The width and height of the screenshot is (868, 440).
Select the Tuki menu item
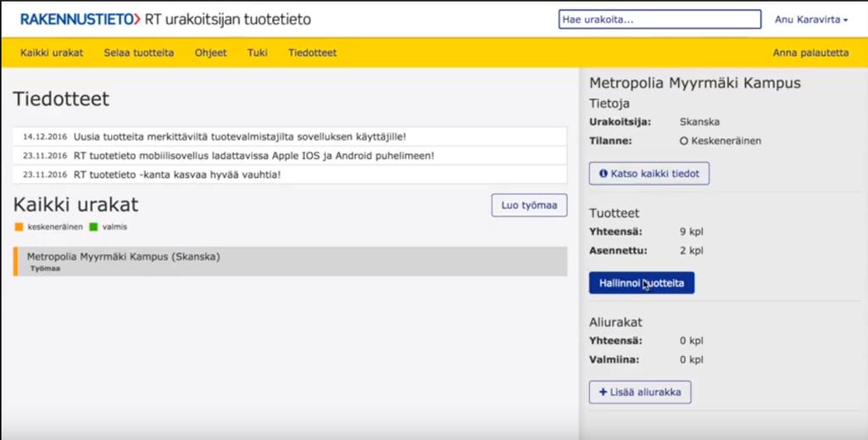[258, 53]
